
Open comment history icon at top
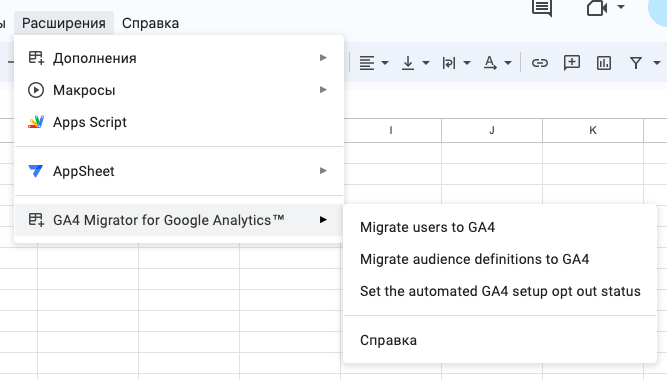coord(542,8)
